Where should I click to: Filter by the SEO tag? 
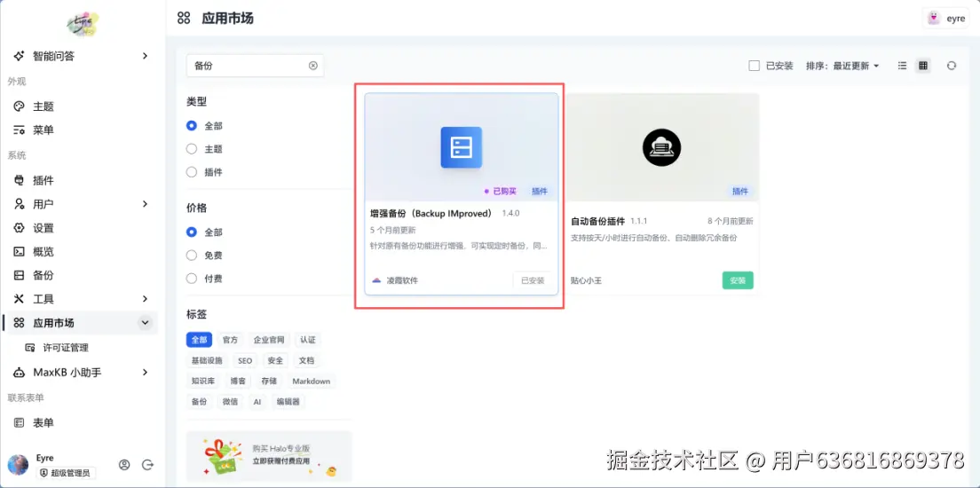245,360
